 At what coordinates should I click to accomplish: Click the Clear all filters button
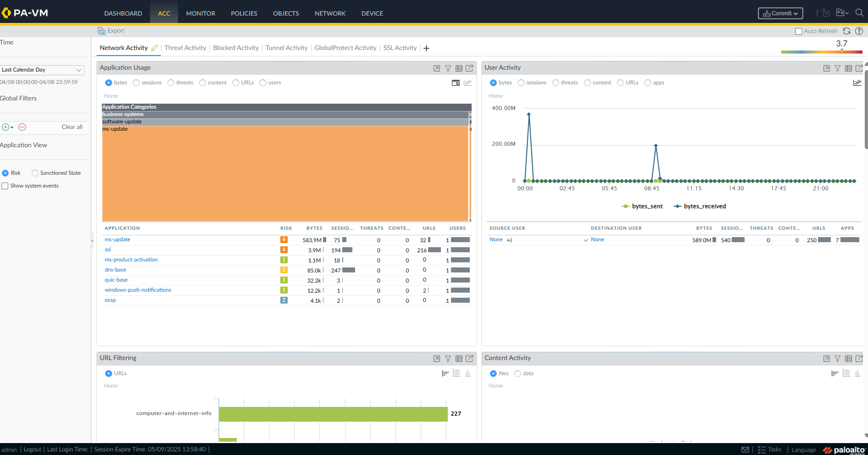point(72,127)
